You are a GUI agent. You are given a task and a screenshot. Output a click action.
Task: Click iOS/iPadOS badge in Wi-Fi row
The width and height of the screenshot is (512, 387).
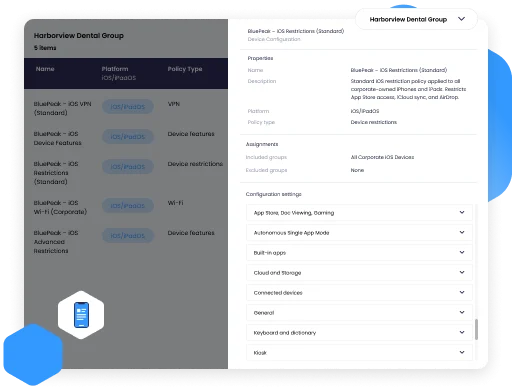click(128, 206)
